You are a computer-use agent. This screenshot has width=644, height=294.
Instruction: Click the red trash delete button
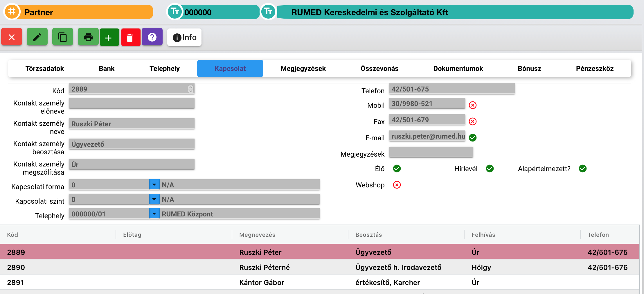[x=131, y=37]
